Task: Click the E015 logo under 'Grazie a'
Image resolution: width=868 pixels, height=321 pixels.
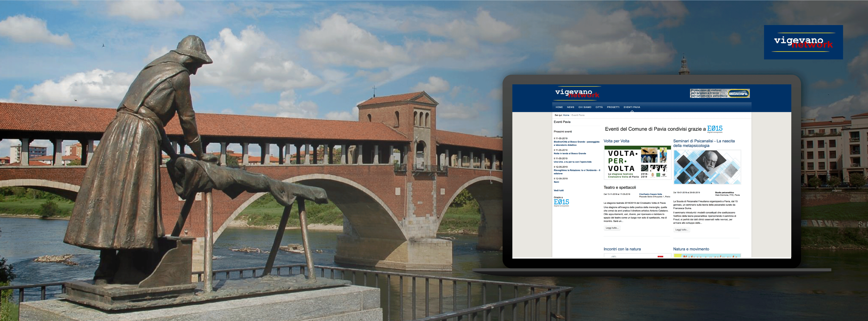Action: click(x=561, y=202)
